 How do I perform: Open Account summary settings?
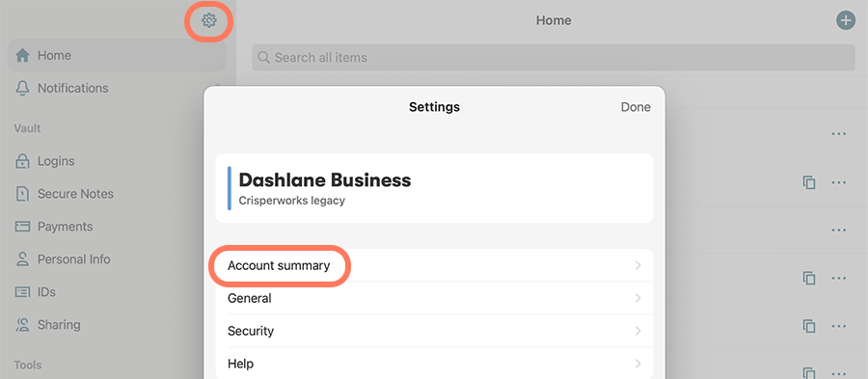[435, 265]
